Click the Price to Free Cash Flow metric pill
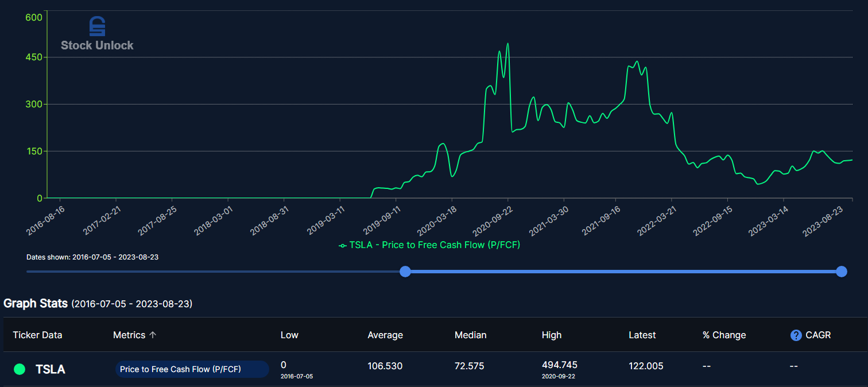The width and height of the screenshot is (868, 387). click(x=192, y=369)
